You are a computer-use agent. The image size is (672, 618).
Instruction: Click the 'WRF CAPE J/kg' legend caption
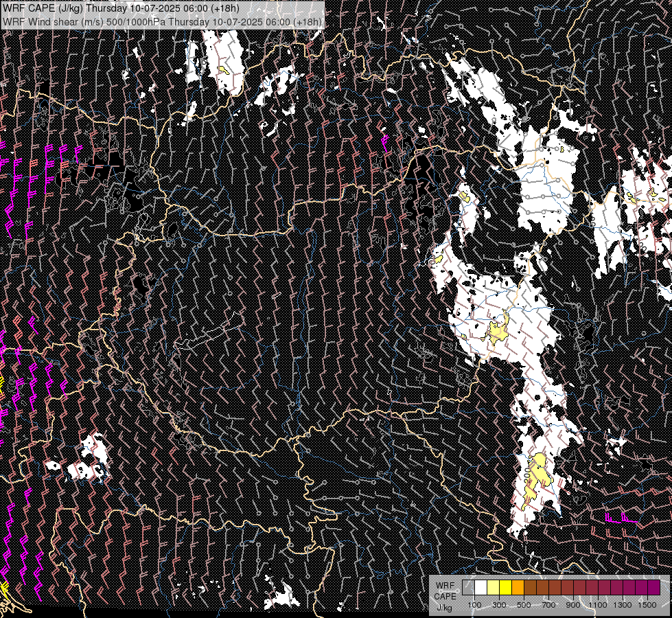(x=445, y=597)
